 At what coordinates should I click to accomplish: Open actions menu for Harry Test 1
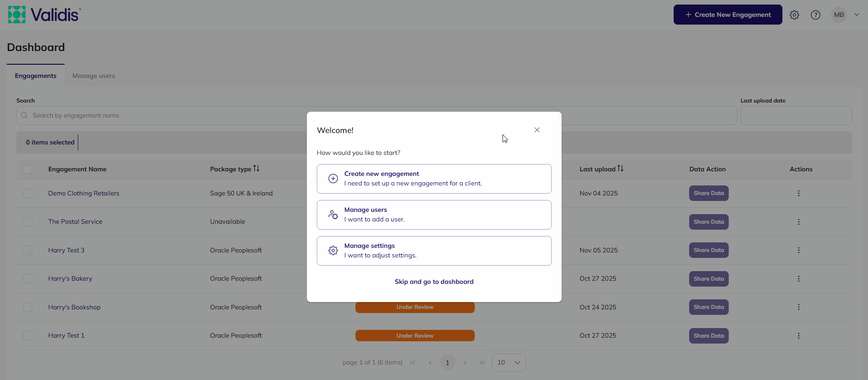pos(798,336)
